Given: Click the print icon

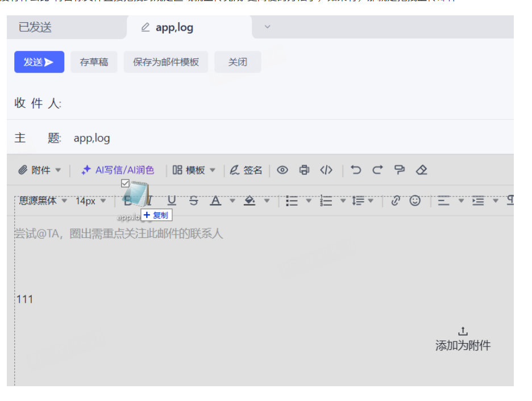Looking at the screenshot, I should (x=304, y=170).
